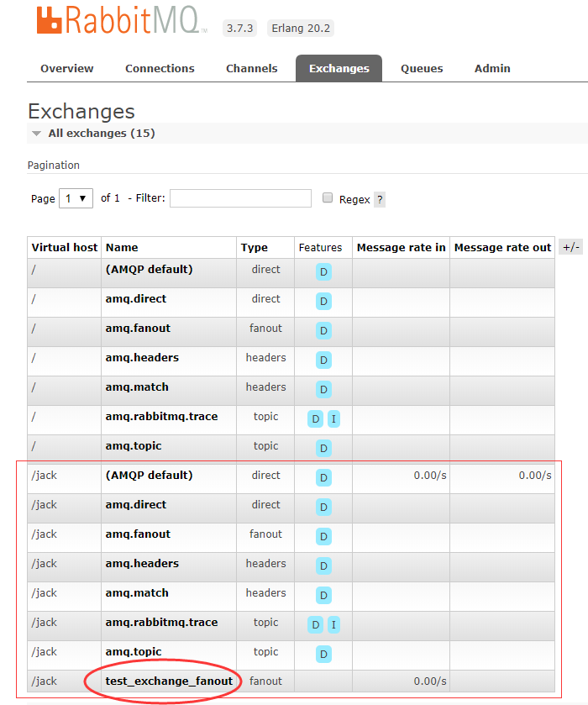This screenshot has width=588, height=705.
Task: Click the D durable badge for / (AMQP default)
Action: coord(323,272)
